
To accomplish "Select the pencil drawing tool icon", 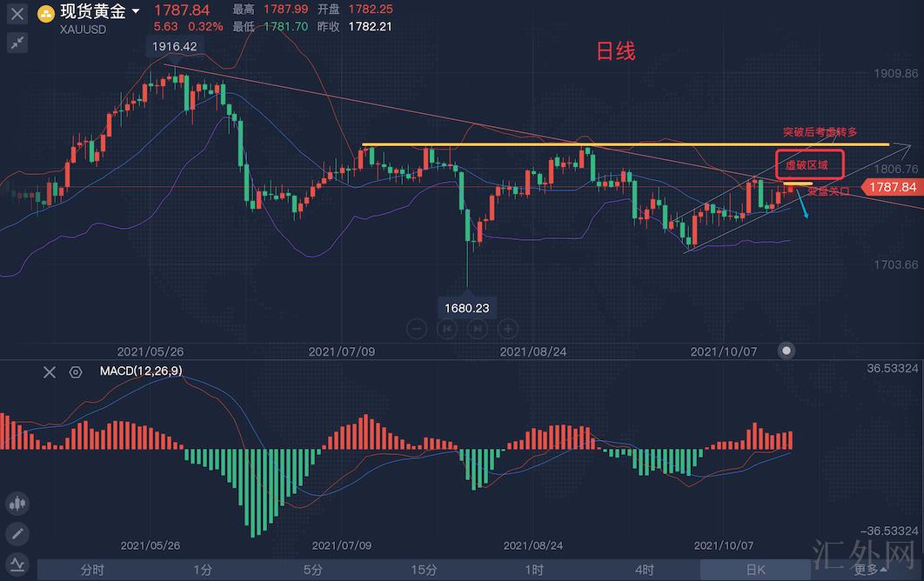I will [x=17, y=534].
